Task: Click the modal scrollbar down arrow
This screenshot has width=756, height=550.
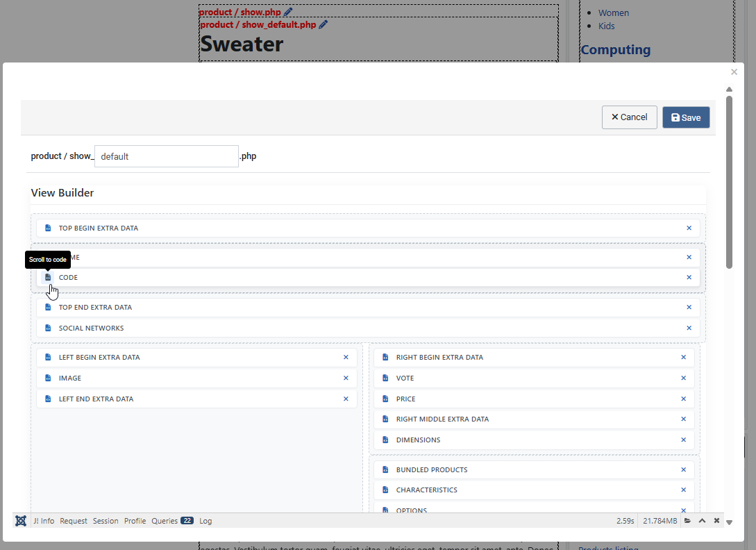Action: (x=729, y=522)
